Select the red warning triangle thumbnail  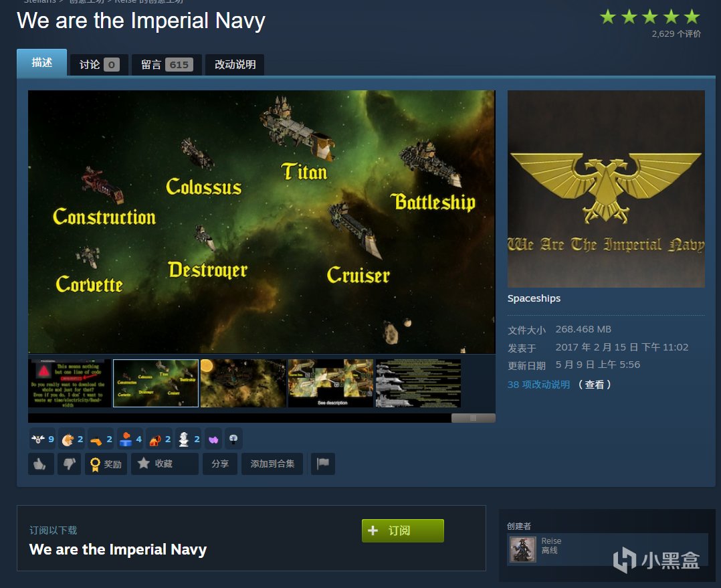point(69,383)
